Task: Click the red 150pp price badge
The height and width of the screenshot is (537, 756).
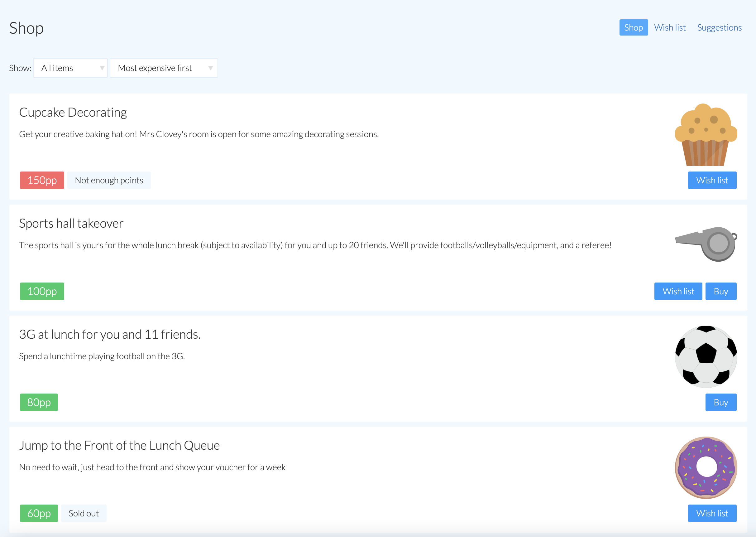Action: (x=42, y=180)
